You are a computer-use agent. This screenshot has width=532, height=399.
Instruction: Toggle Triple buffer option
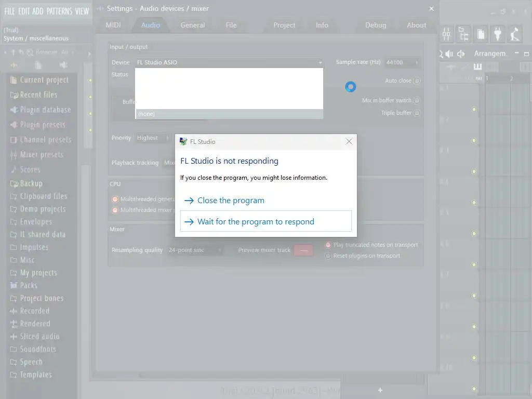tap(417, 113)
